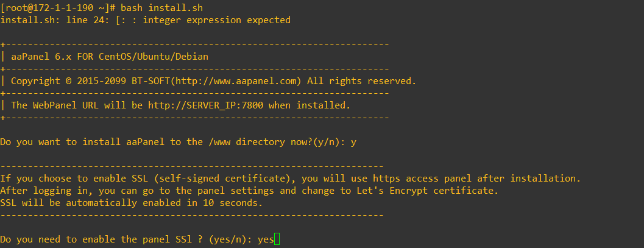This screenshot has width=644, height=248.
Task: Click the 'when installed.' text
Action: click(x=310, y=105)
